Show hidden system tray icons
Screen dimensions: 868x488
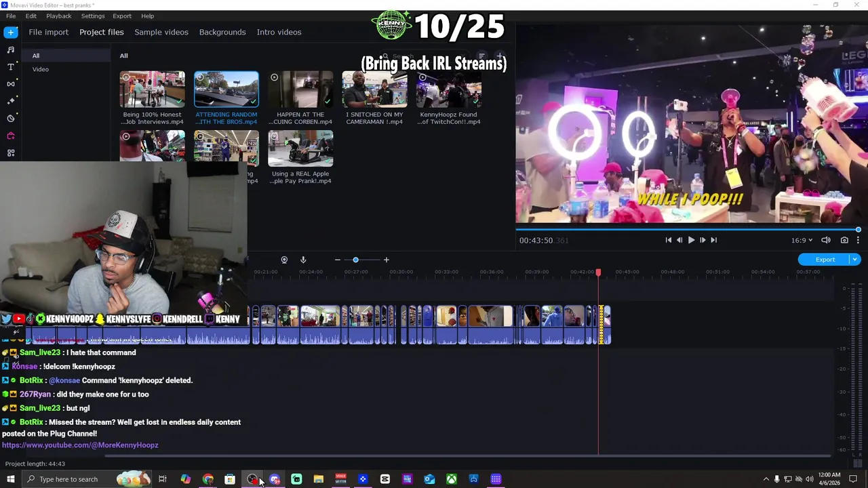click(766, 479)
